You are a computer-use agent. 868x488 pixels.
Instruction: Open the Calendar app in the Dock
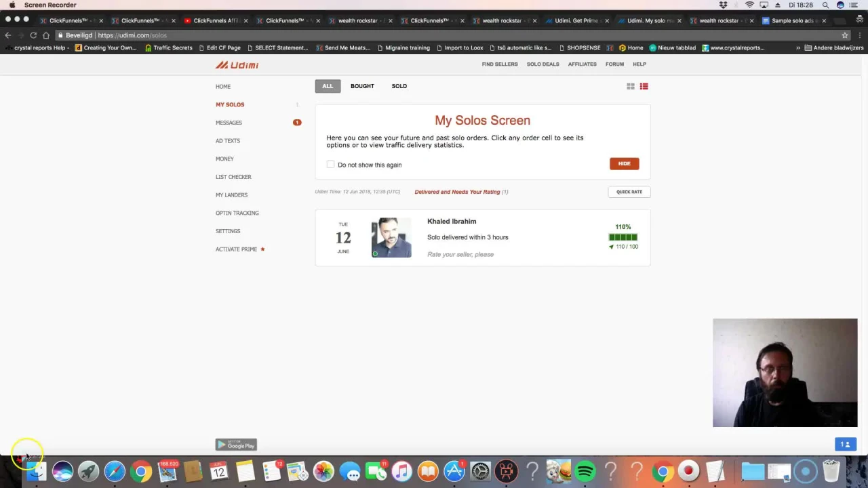click(x=218, y=471)
